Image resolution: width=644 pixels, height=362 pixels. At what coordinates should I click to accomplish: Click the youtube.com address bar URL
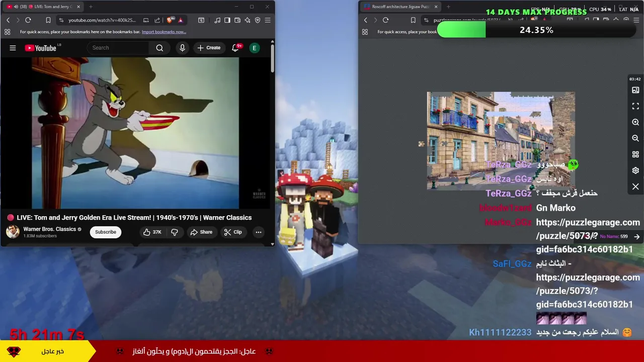102,20
